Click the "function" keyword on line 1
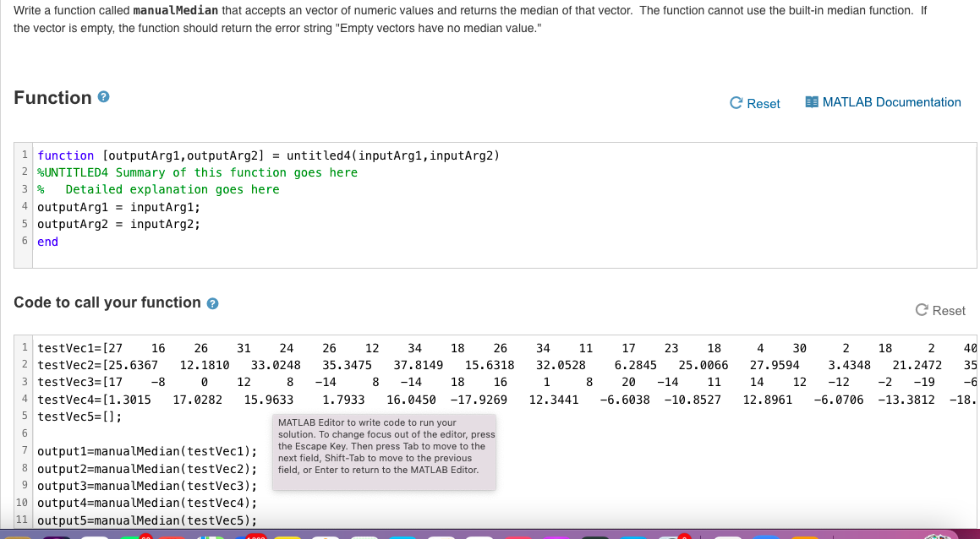980x539 pixels. (63, 155)
